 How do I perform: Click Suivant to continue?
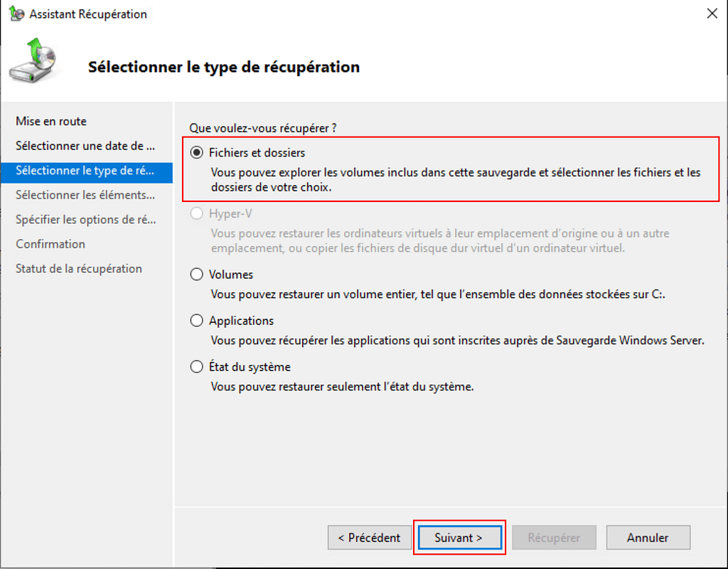point(459,538)
